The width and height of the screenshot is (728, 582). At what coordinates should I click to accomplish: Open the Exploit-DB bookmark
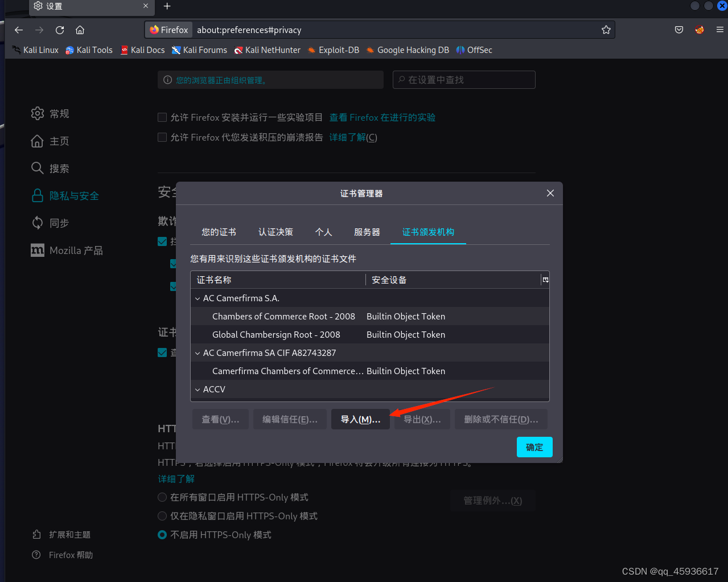coord(334,50)
